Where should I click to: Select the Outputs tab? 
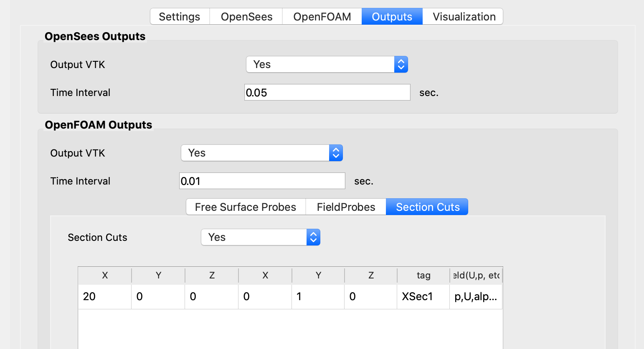tap(392, 17)
